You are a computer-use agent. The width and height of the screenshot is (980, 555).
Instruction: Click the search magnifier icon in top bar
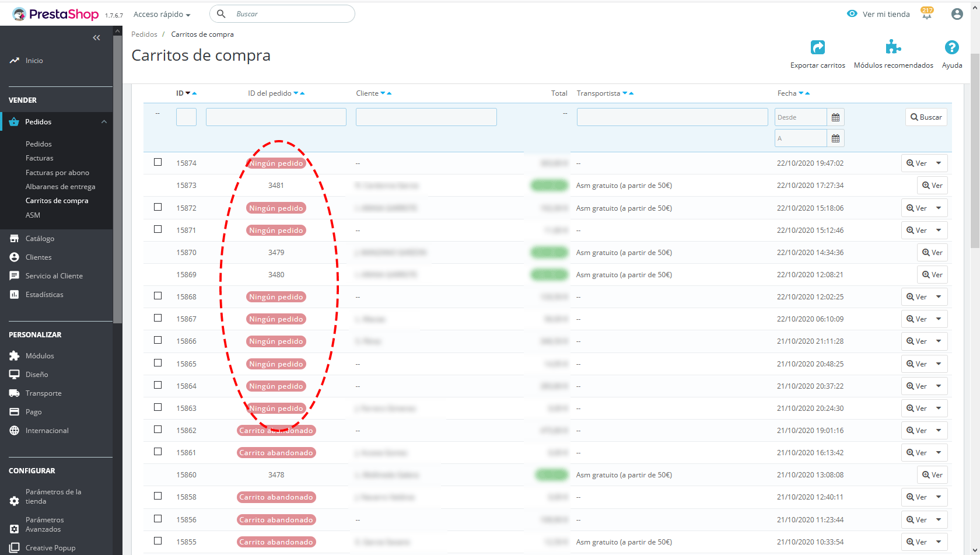click(x=221, y=14)
